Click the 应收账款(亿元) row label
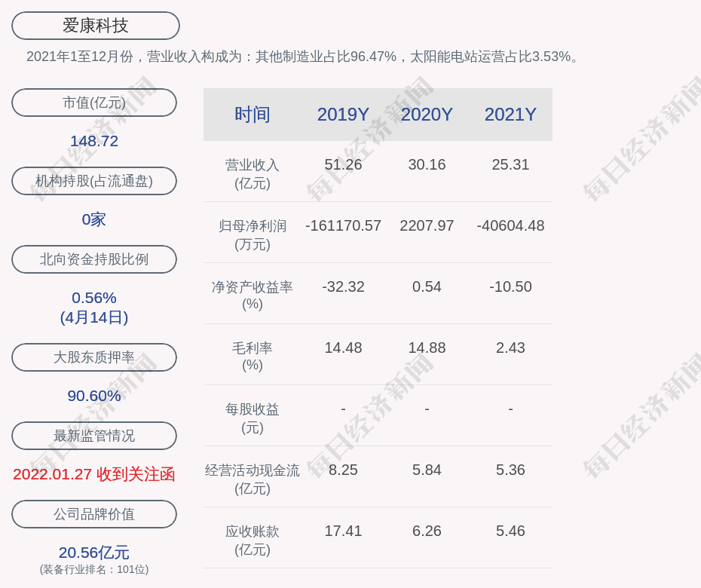 253,541
